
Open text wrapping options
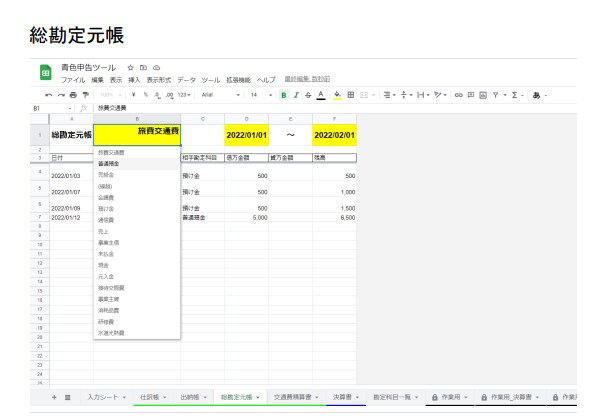click(x=422, y=95)
